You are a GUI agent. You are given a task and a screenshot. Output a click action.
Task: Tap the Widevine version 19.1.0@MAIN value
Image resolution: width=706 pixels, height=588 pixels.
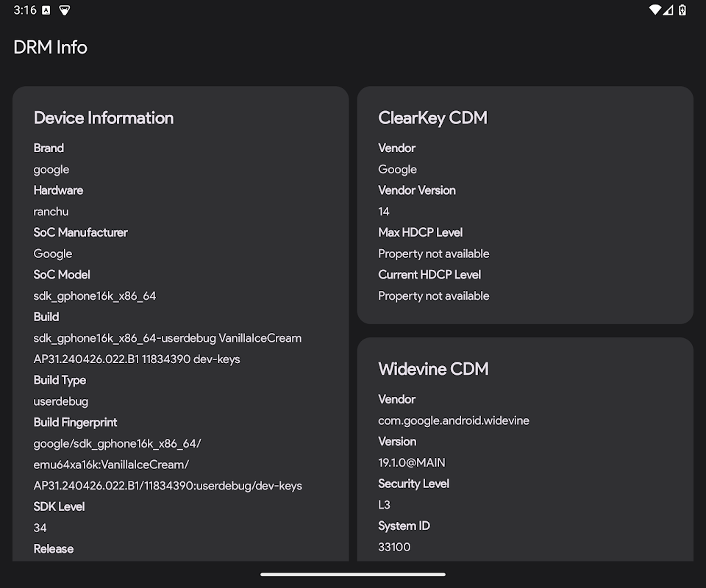pos(411,462)
